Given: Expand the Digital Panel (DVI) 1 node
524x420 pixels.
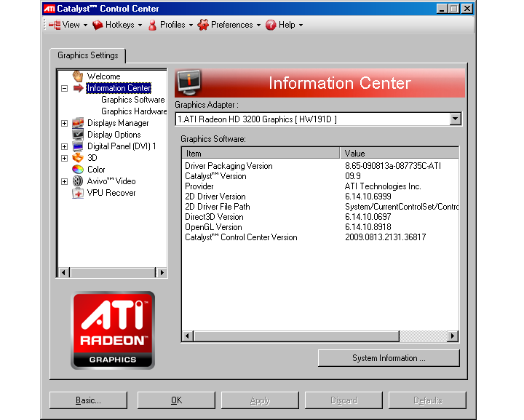Looking at the screenshot, I should (x=65, y=147).
